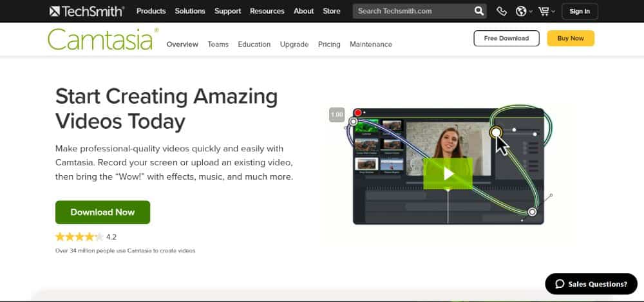This screenshot has height=302, width=644.
Task: Click the 4.2 star rating
Action: tap(86, 237)
